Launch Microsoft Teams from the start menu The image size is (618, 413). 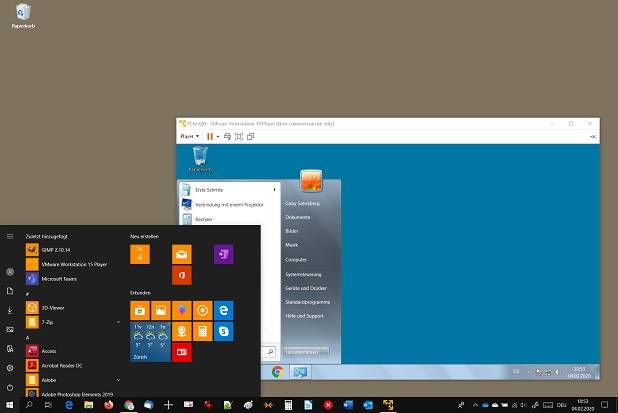click(x=52, y=279)
